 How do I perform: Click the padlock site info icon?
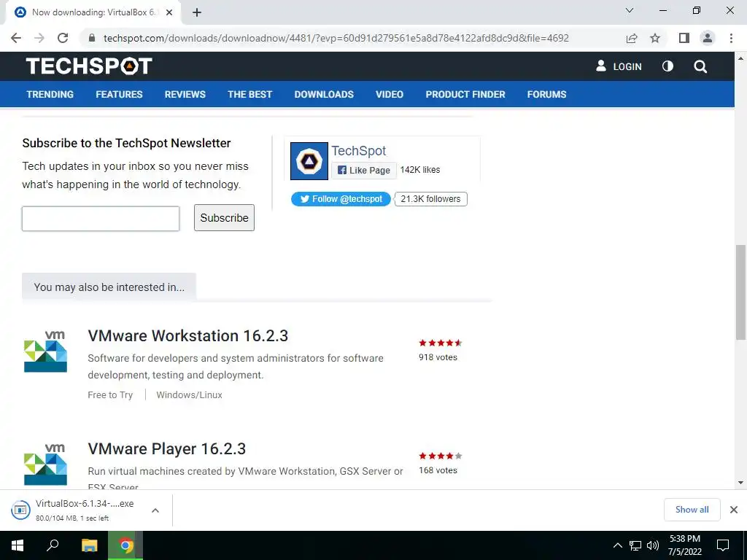(92, 38)
